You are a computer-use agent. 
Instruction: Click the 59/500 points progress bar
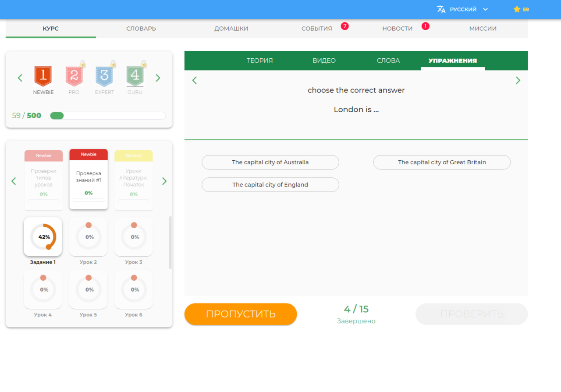tap(108, 116)
